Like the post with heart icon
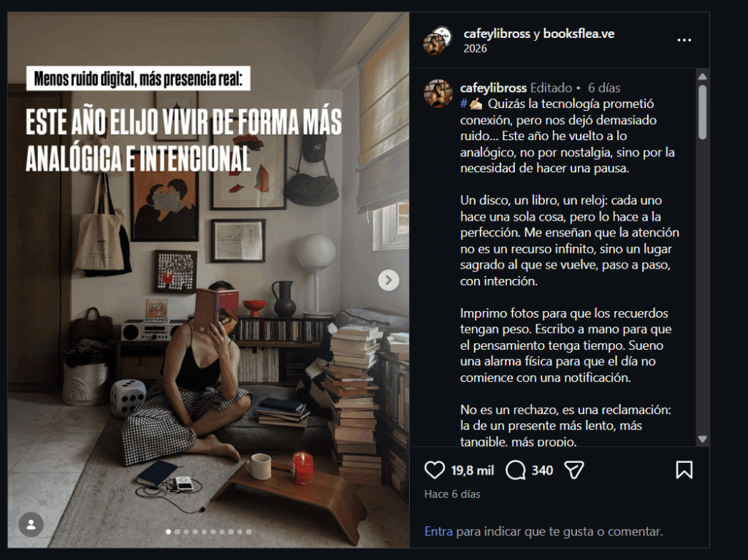 pyautogui.click(x=434, y=470)
